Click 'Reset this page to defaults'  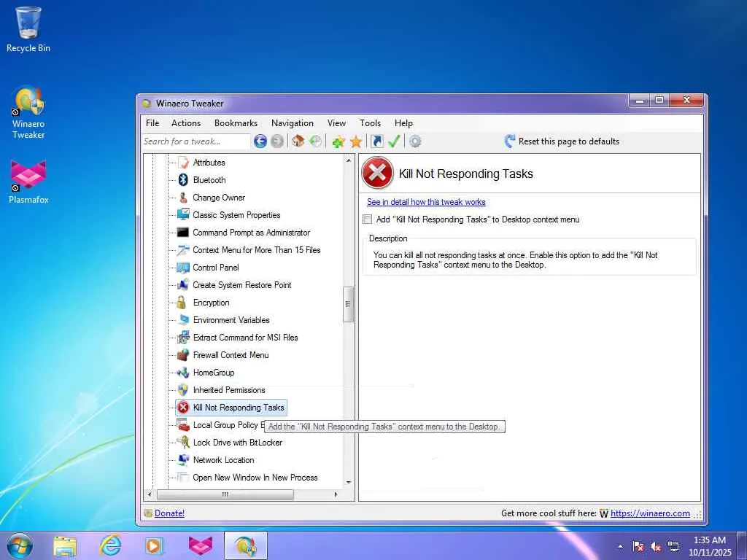(x=569, y=141)
